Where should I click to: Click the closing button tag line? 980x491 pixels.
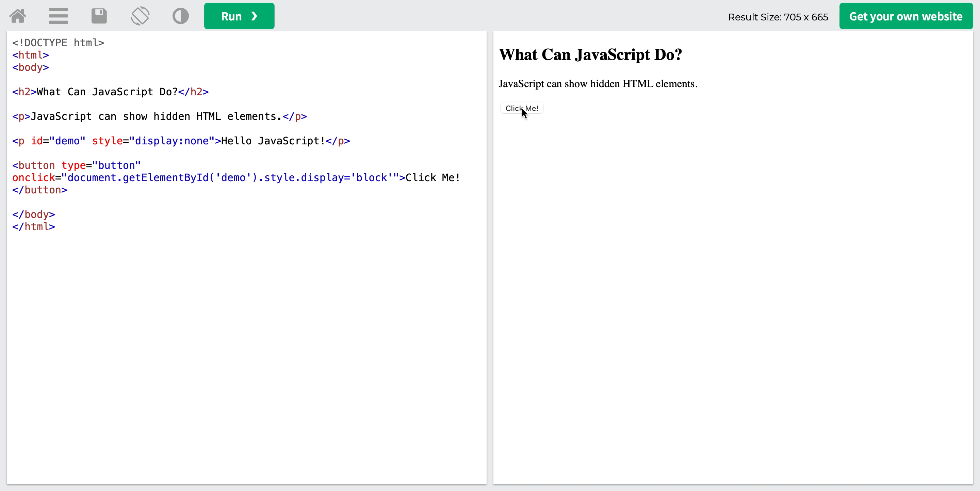[39, 190]
